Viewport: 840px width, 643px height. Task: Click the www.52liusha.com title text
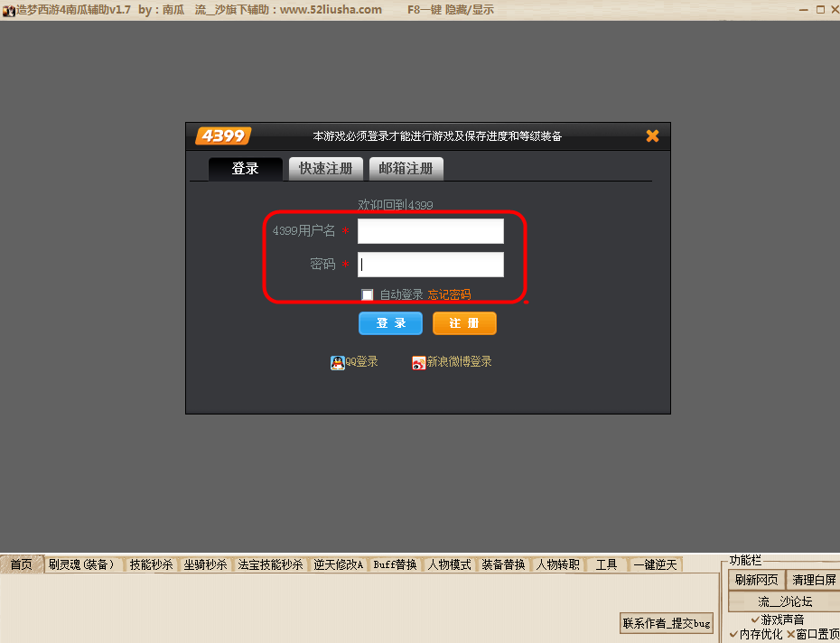pos(331,10)
